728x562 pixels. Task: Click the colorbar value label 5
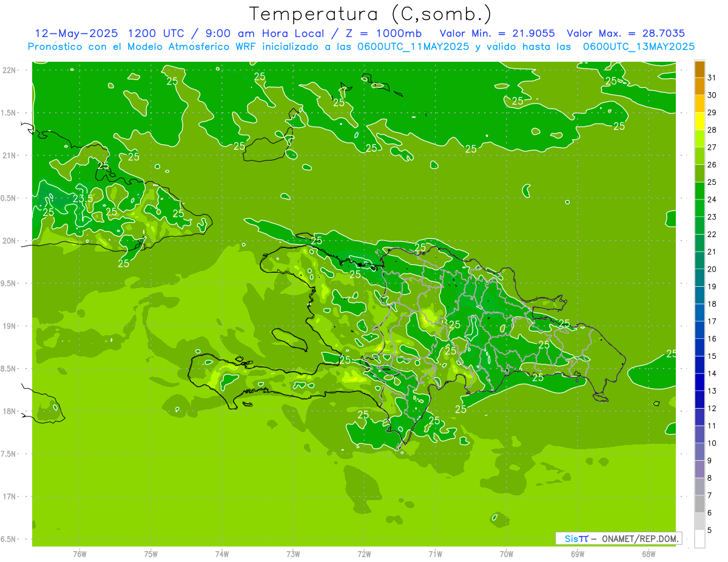[710, 530]
